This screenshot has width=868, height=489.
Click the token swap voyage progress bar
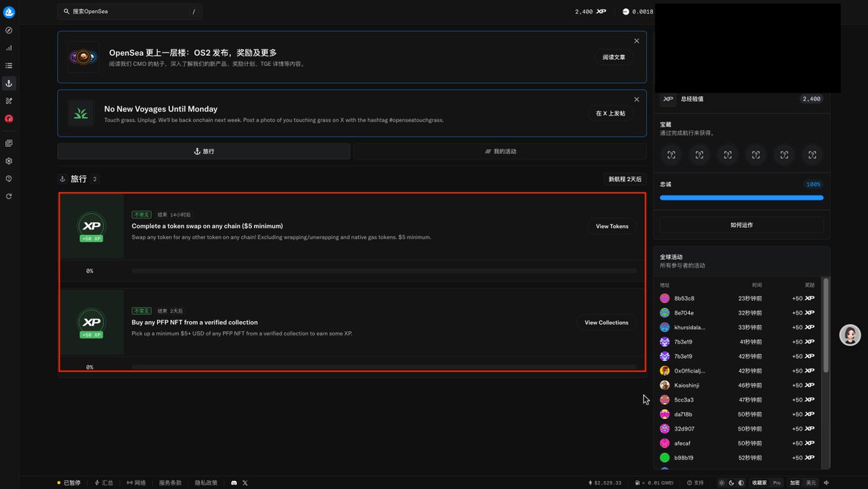[384, 271]
